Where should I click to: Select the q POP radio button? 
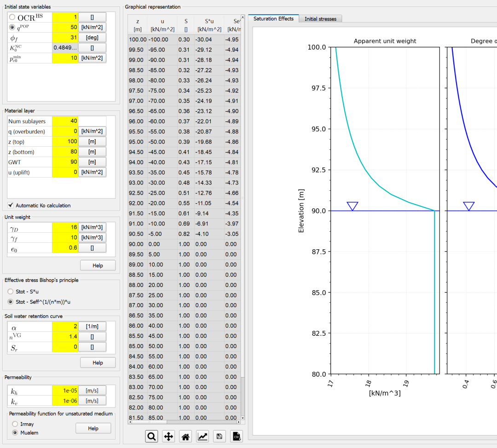[12, 27]
